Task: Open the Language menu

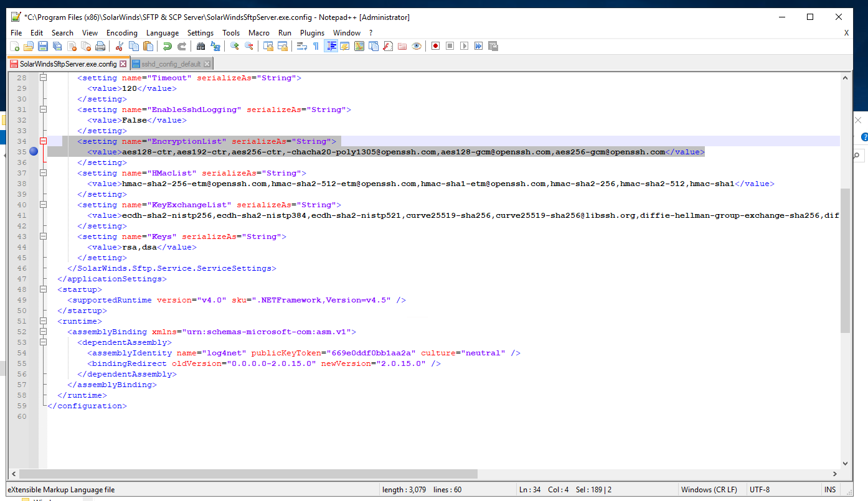Action: [163, 33]
